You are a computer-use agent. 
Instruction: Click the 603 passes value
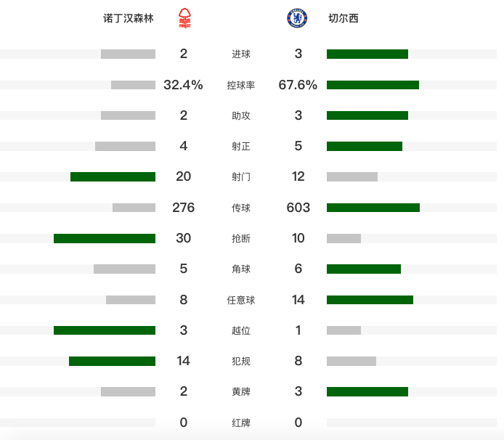coord(298,208)
